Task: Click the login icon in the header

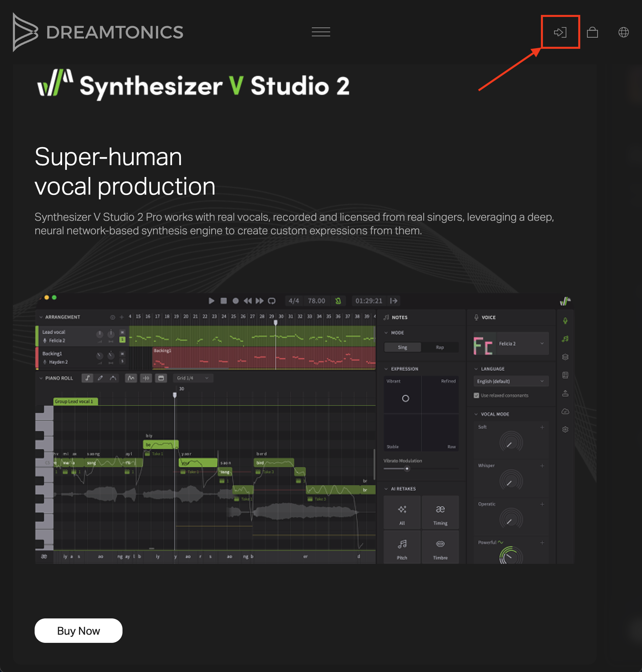Action: click(560, 33)
